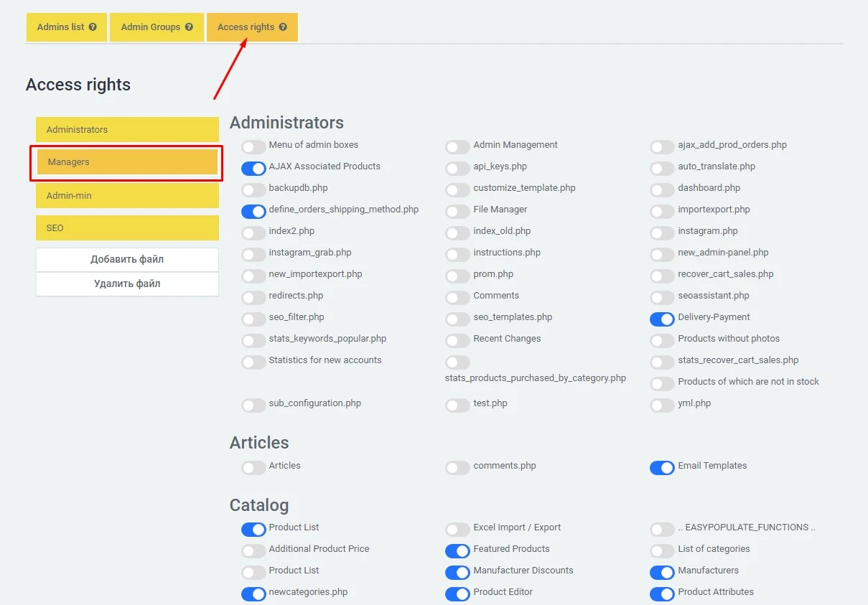
Task: Disable the Email Templates toggle
Action: pos(662,467)
